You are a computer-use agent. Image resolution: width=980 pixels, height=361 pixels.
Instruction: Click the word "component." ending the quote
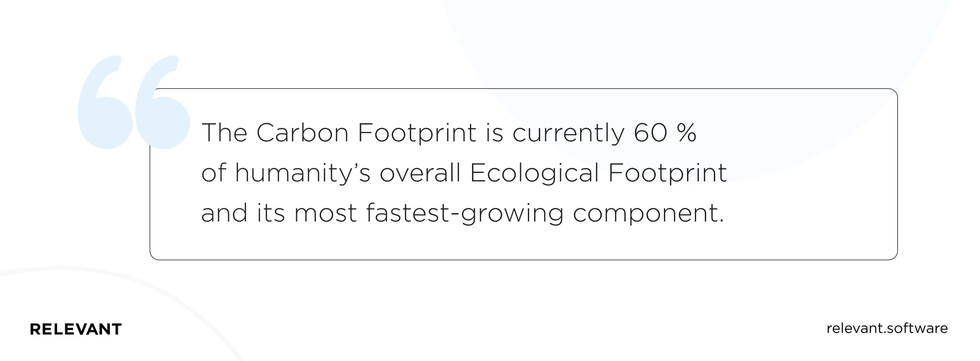pos(648,213)
